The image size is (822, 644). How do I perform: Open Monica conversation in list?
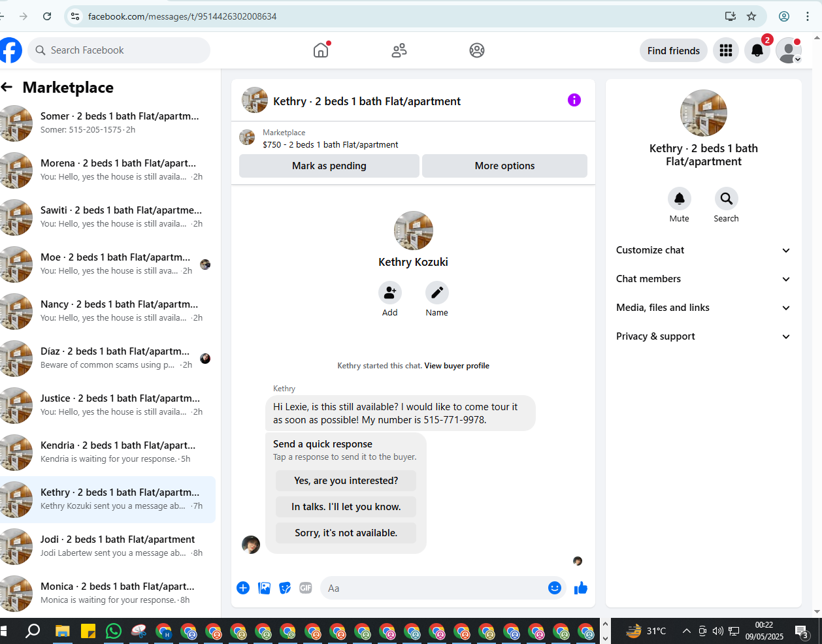click(x=108, y=593)
